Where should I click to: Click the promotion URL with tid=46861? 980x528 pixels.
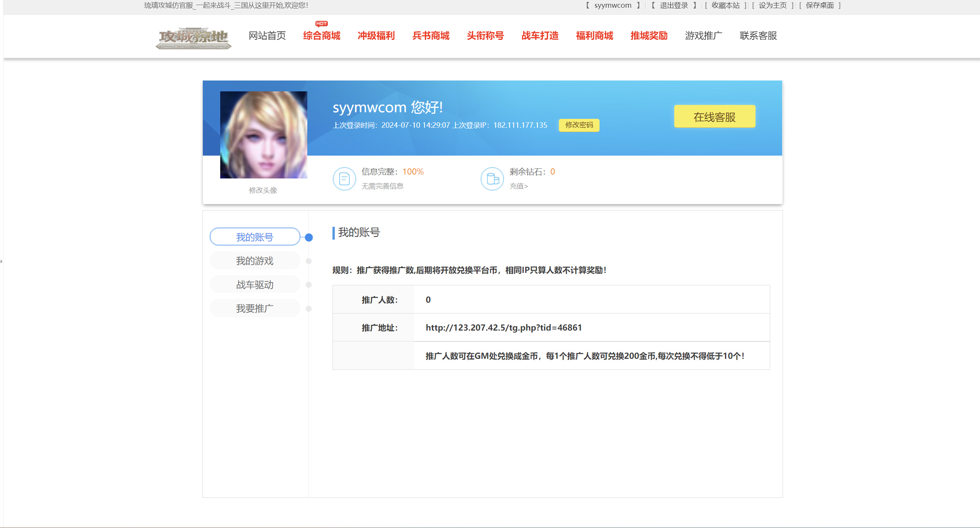click(x=504, y=327)
